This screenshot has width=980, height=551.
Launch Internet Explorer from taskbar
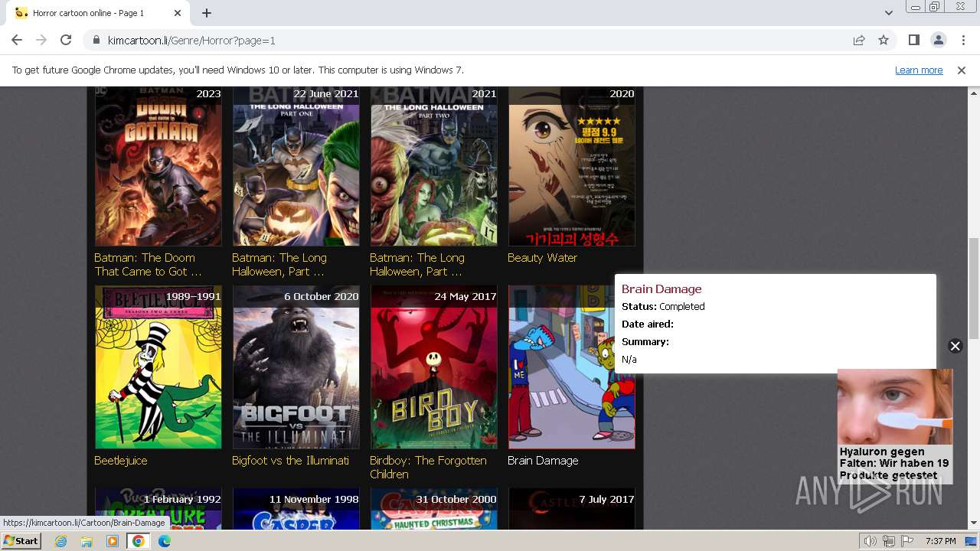coord(60,541)
